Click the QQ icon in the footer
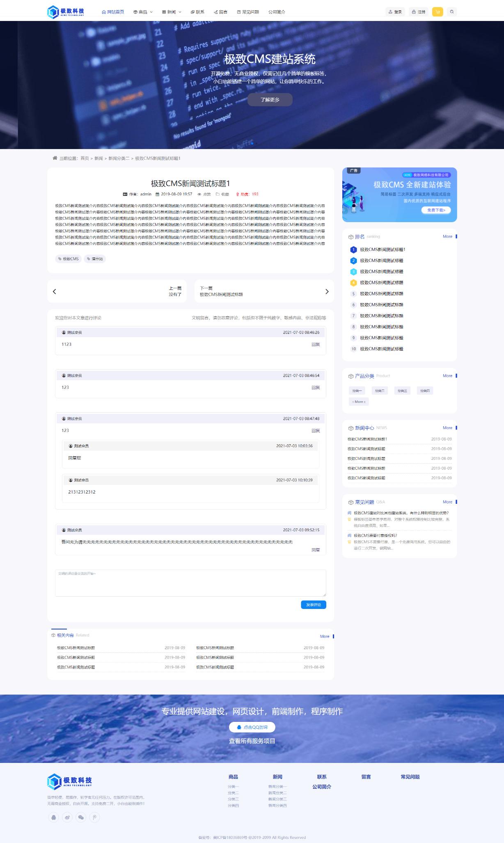 pos(53,817)
